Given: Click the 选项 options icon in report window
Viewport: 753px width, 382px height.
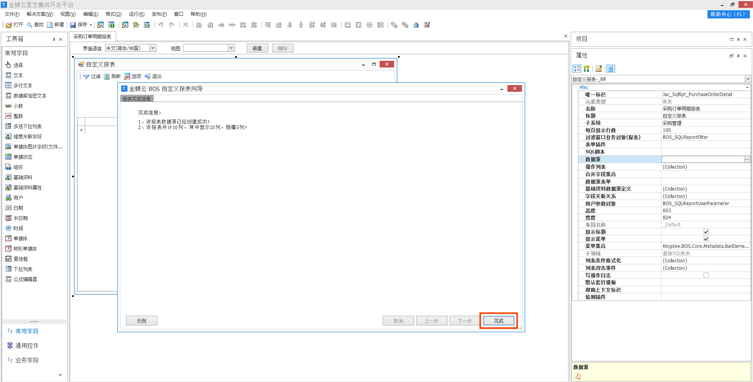Looking at the screenshot, I should point(127,76).
